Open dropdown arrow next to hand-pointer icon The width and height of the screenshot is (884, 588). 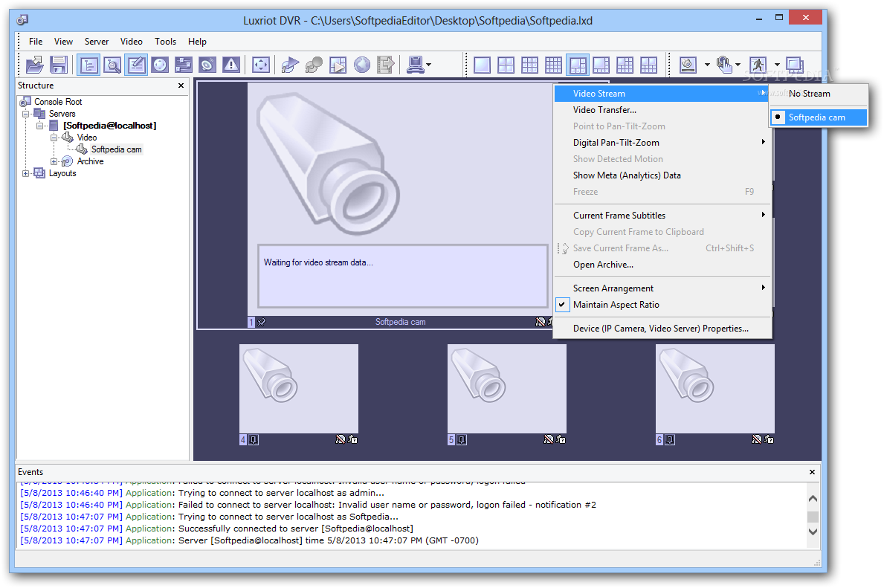point(738,65)
